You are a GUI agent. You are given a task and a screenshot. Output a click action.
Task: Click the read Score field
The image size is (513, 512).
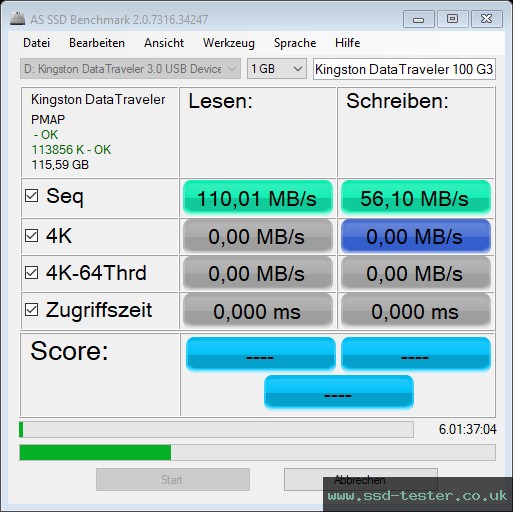pos(261,354)
